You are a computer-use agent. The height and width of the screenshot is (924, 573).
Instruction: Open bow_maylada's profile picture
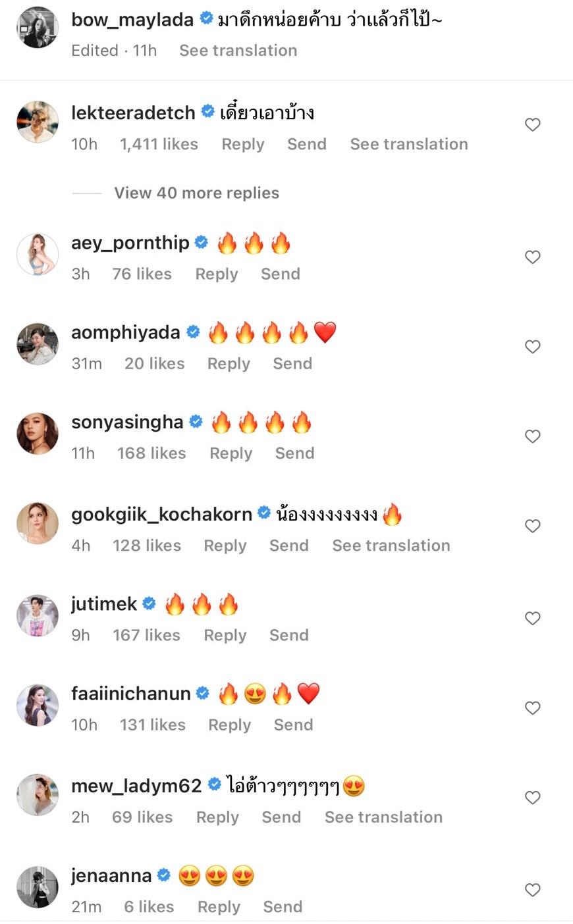38,28
